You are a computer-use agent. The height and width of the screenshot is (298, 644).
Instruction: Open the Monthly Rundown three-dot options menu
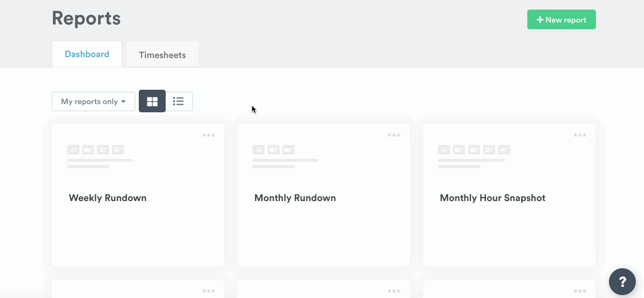pos(394,135)
